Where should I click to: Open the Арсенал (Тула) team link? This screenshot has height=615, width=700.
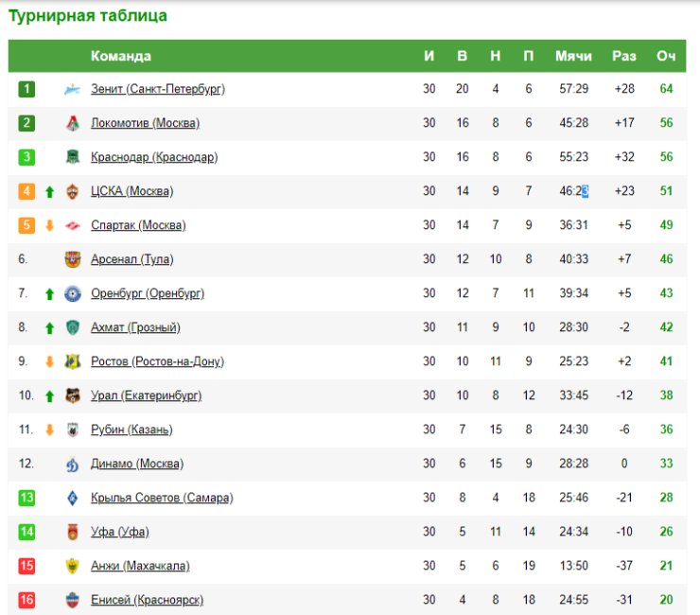click(x=131, y=259)
